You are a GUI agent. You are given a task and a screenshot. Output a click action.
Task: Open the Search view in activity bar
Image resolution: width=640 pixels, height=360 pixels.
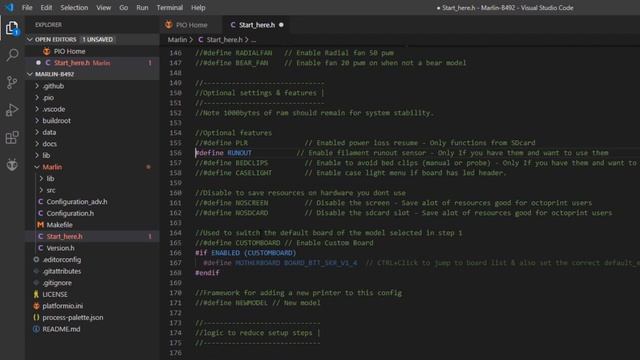click(x=12, y=55)
